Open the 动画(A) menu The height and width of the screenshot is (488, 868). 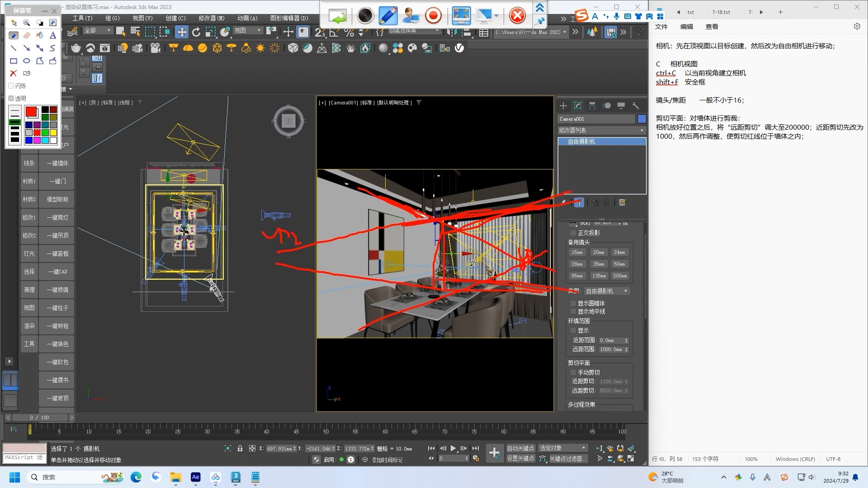pos(247,18)
